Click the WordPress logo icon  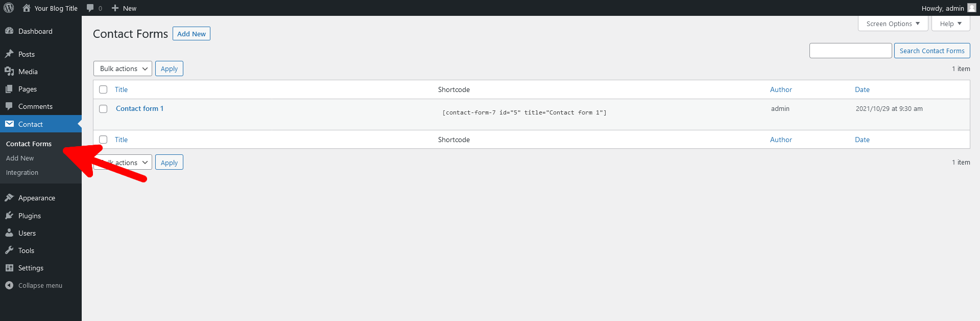9,8
